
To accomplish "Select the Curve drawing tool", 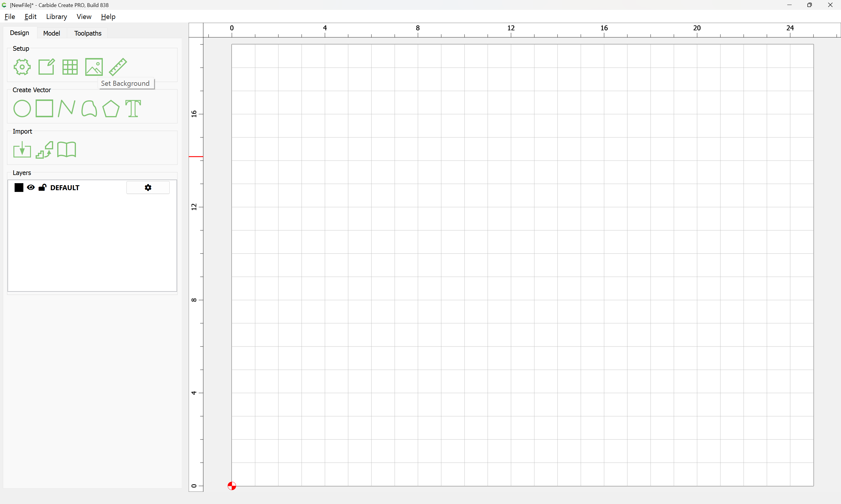I will [89, 109].
